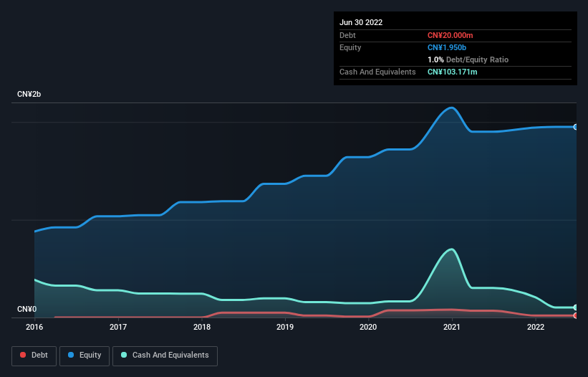Click the equity line peak near 2021

click(451, 108)
